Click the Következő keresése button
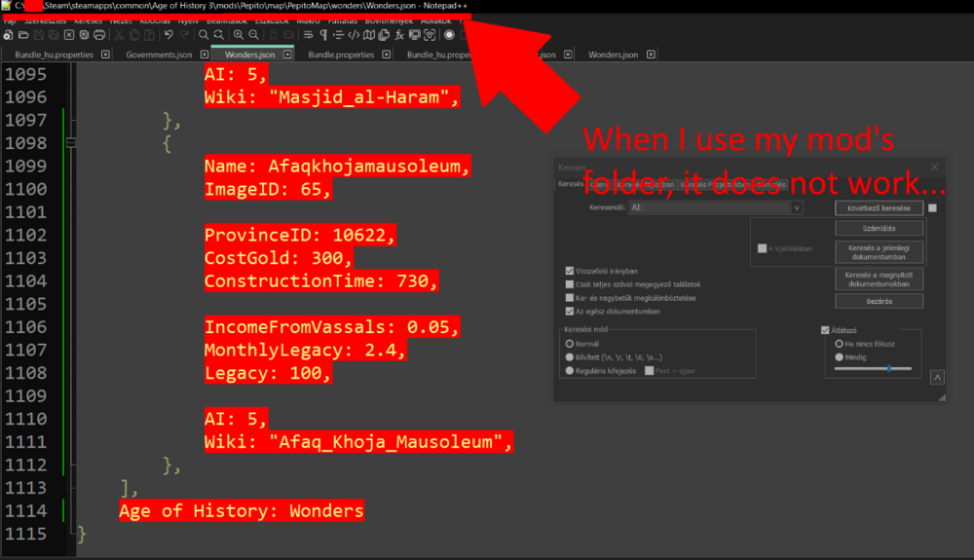 tap(879, 208)
